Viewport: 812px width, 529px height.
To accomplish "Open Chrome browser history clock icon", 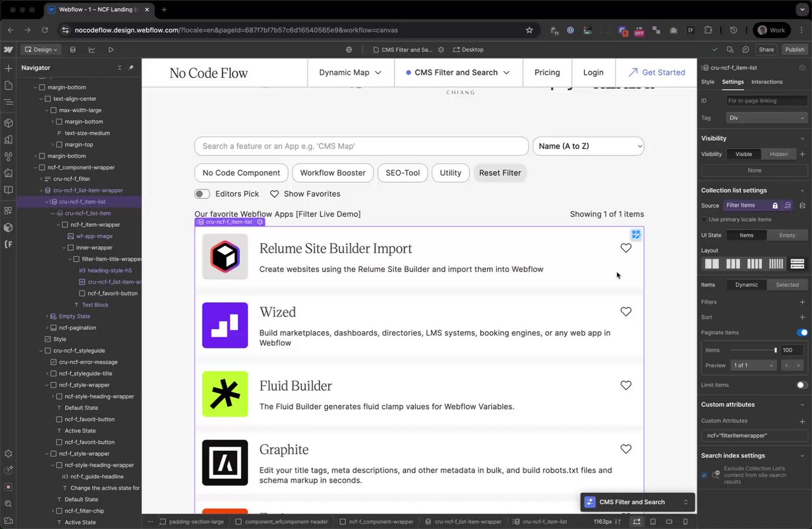I will tap(733, 30).
